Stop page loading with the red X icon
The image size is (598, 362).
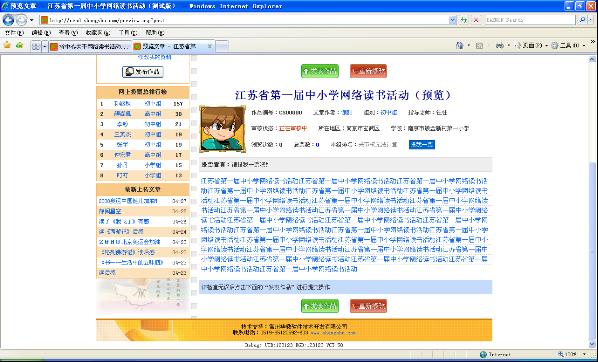coord(476,20)
